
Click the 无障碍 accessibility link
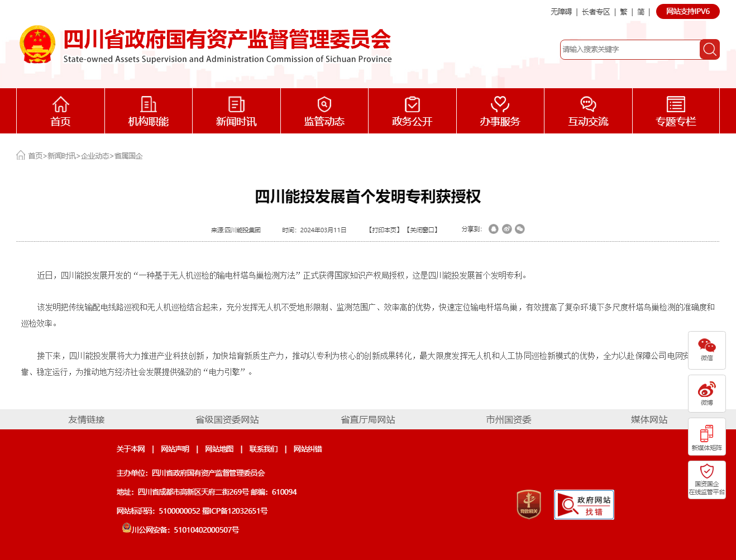click(x=561, y=12)
